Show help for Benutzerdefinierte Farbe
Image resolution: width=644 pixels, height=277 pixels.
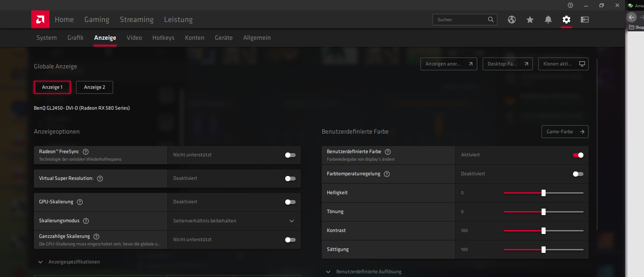click(x=388, y=152)
